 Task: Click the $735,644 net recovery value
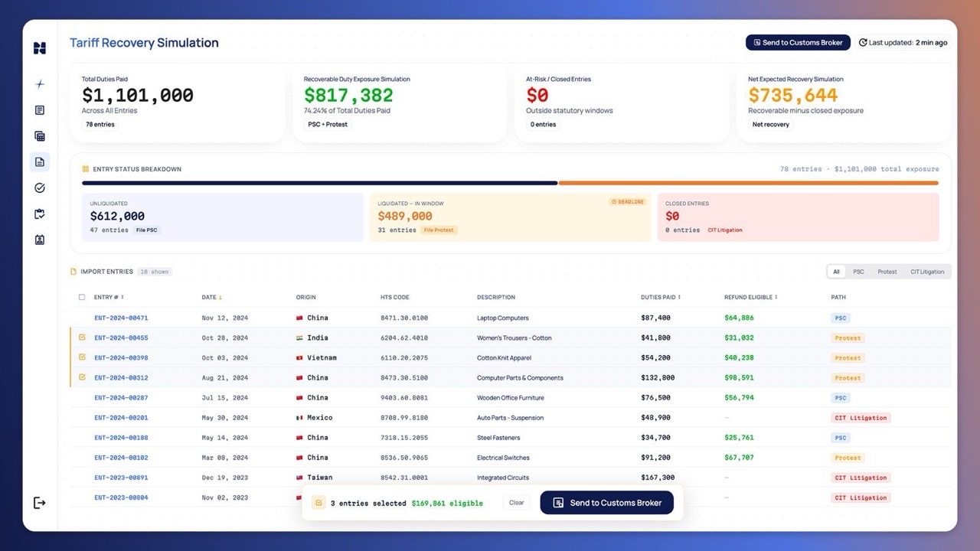pos(793,96)
